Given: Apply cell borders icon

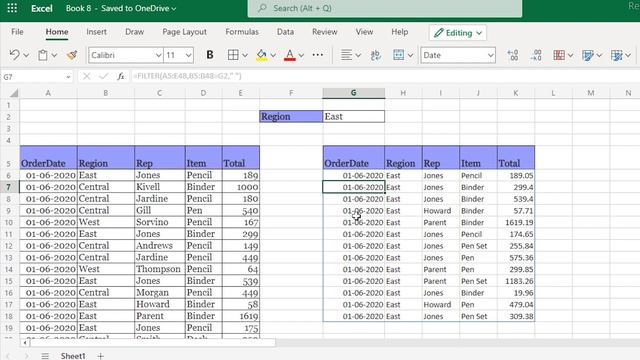Looking at the screenshot, I should (233, 55).
